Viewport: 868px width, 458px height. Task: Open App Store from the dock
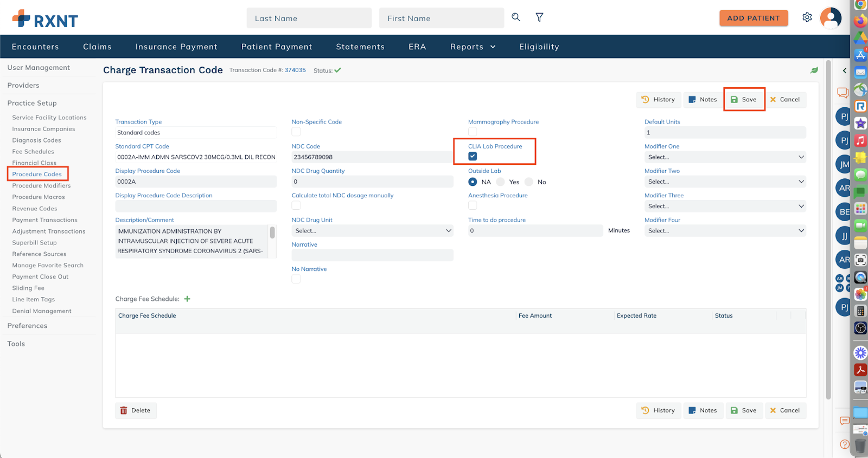coord(860,55)
